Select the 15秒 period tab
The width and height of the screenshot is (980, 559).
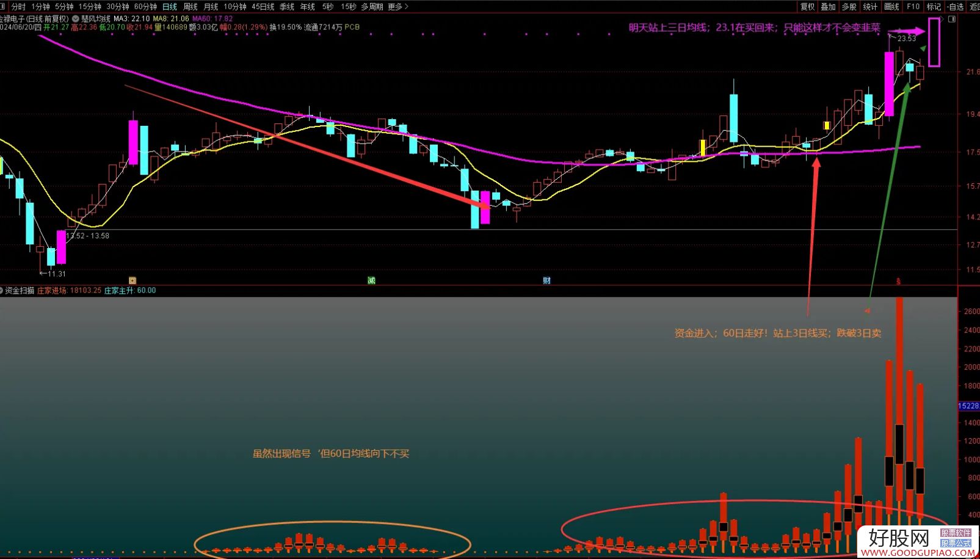pos(349,7)
